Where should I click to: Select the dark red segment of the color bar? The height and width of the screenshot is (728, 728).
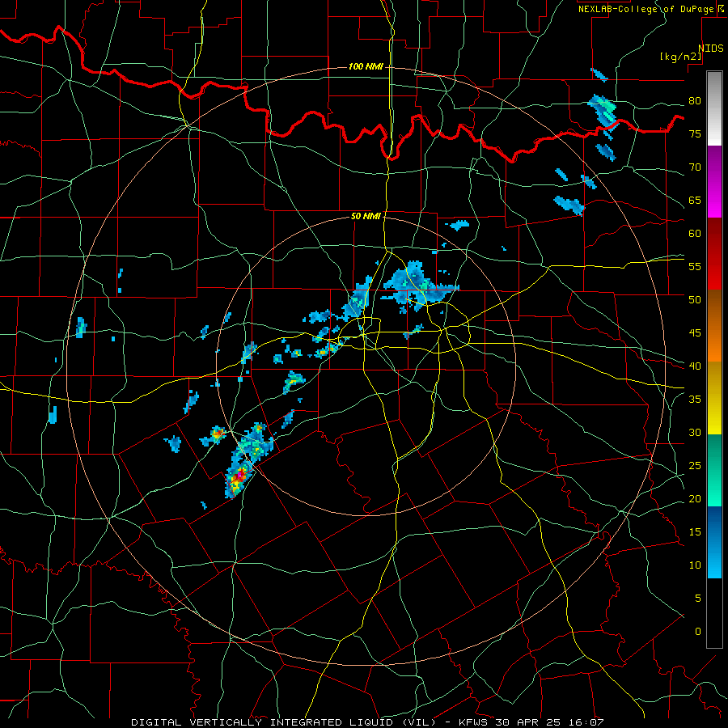click(714, 254)
